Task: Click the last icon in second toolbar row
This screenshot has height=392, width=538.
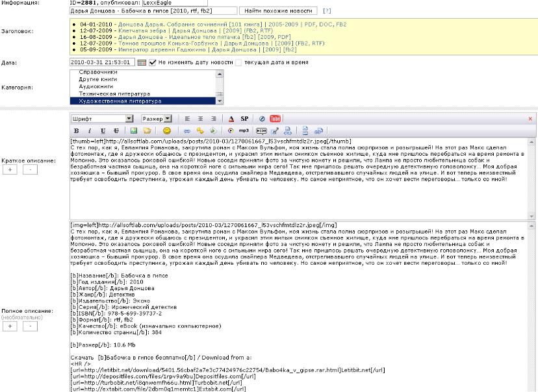Action: 319,130
